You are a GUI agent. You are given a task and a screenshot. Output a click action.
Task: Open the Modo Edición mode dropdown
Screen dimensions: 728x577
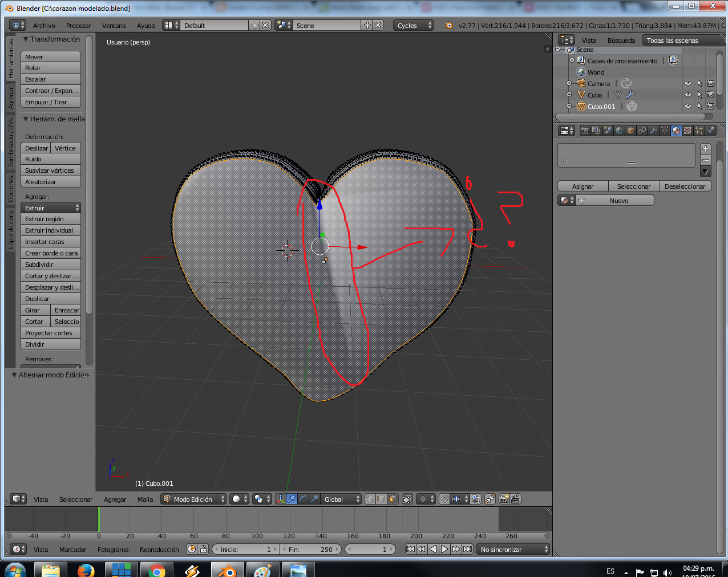click(194, 499)
